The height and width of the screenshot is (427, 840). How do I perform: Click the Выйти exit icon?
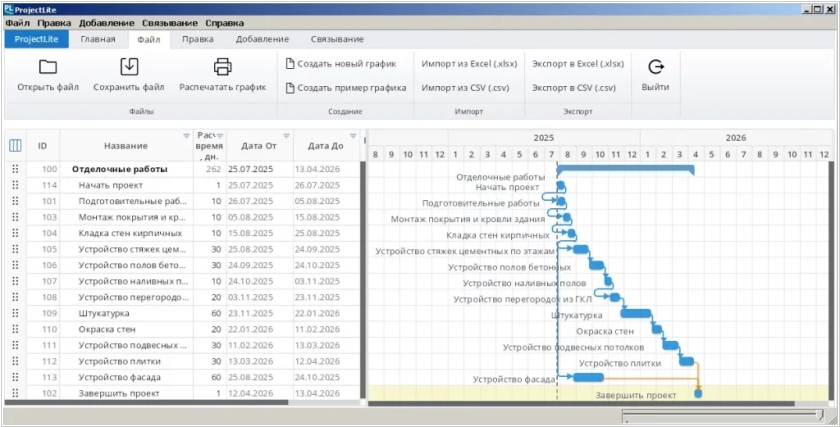pyautogui.click(x=656, y=67)
